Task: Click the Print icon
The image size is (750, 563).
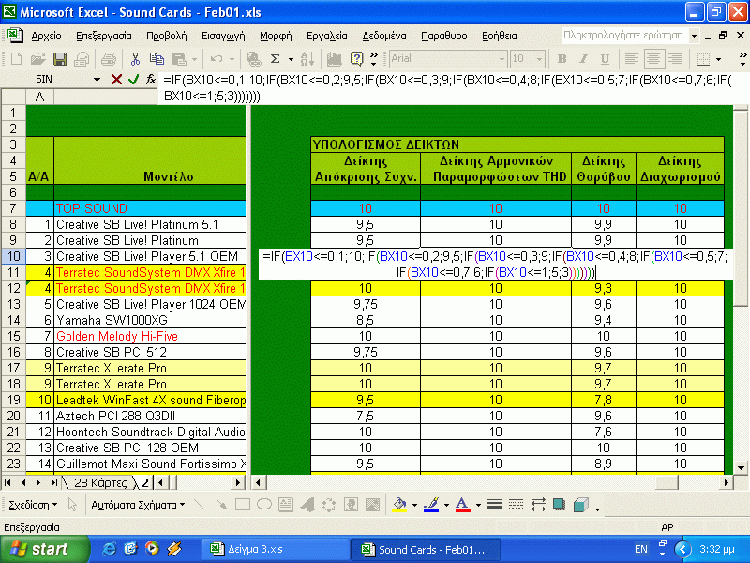Action: click(108, 59)
